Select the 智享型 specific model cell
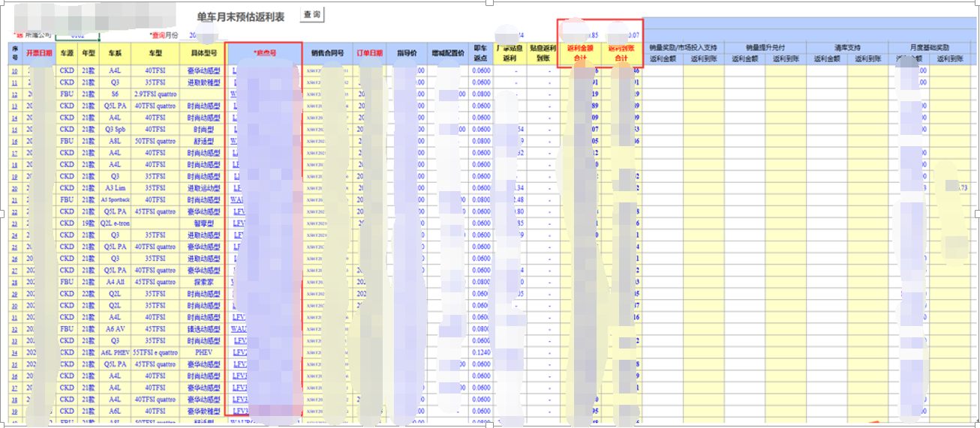The width and height of the screenshot is (980, 428). [x=203, y=223]
